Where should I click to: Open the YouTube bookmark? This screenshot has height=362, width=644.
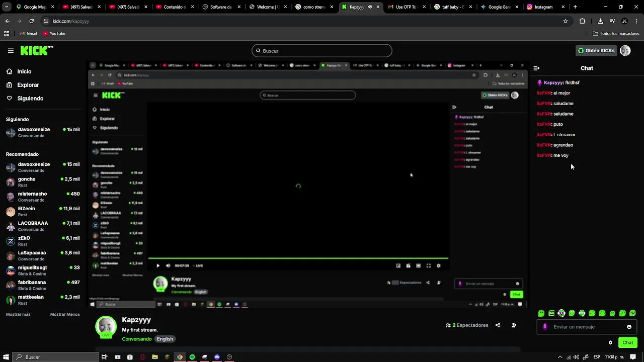coord(54,34)
